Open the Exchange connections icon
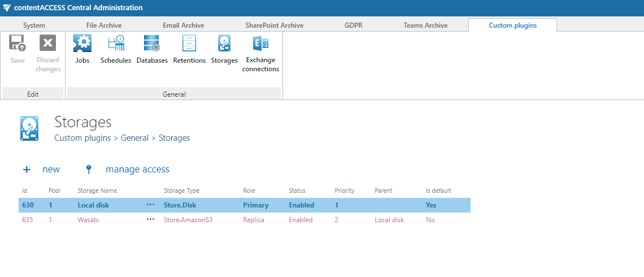 [x=260, y=43]
